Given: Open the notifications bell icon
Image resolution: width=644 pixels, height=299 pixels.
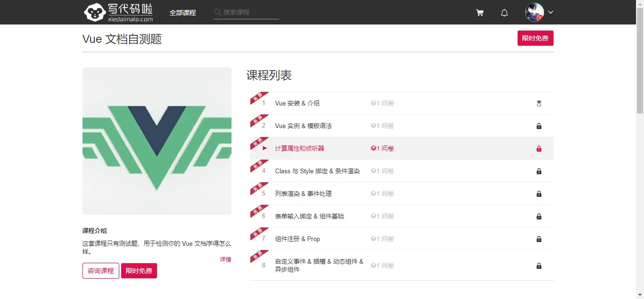Looking at the screenshot, I should pyautogui.click(x=504, y=13).
